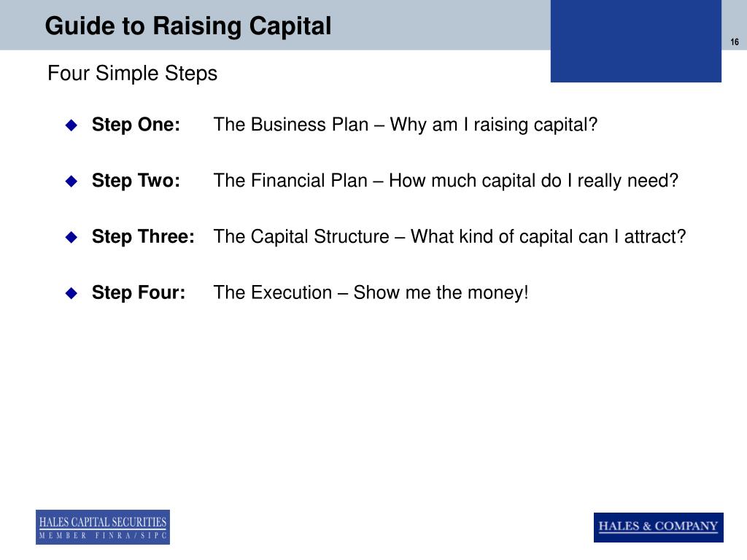Click the diamond bullet beside Step Two
The image size is (747, 560).
pyautogui.click(x=71, y=181)
